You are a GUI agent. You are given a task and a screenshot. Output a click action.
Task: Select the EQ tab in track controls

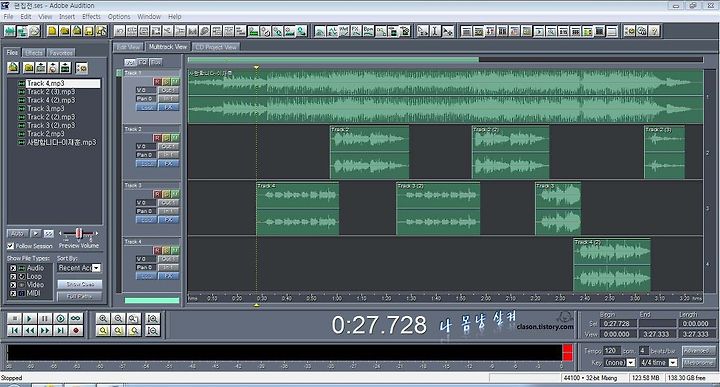pos(143,62)
